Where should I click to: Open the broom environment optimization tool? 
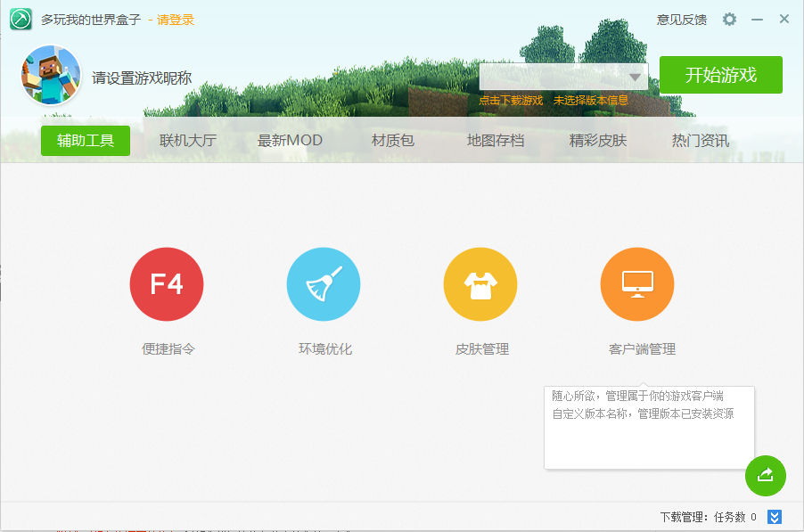click(324, 284)
